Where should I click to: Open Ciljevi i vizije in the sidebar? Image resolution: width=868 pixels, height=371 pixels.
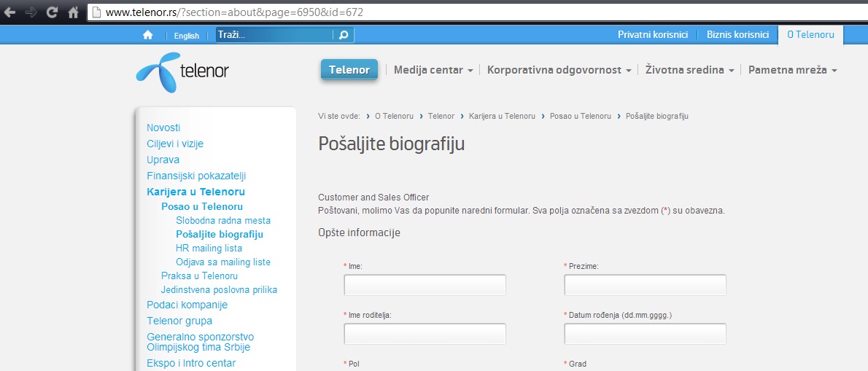(x=175, y=144)
